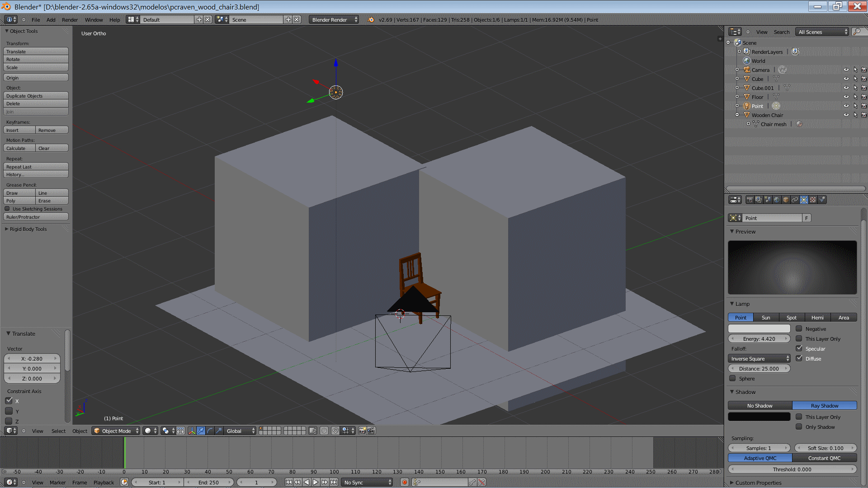Open the Render menu

(x=70, y=20)
